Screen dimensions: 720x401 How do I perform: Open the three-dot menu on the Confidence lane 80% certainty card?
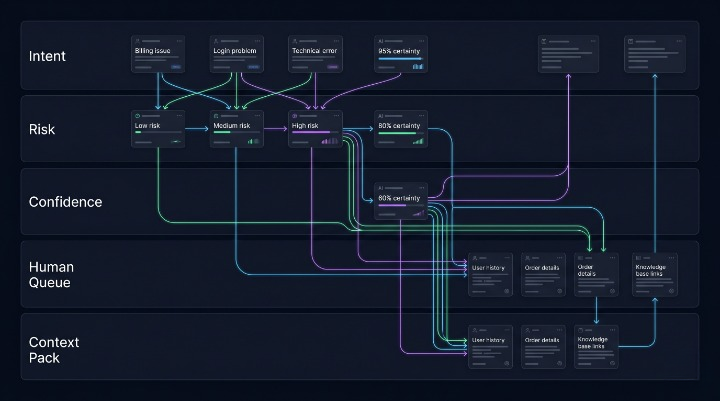(x=422, y=188)
